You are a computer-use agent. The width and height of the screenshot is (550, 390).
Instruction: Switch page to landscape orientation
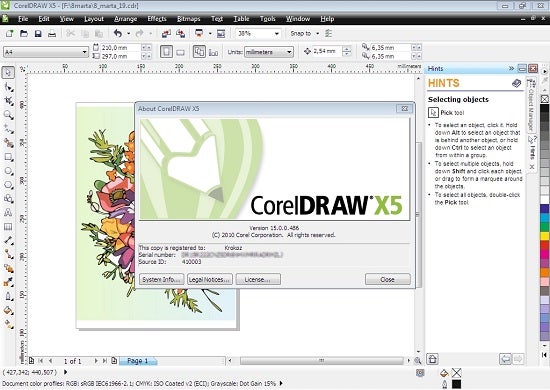coord(180,52)
